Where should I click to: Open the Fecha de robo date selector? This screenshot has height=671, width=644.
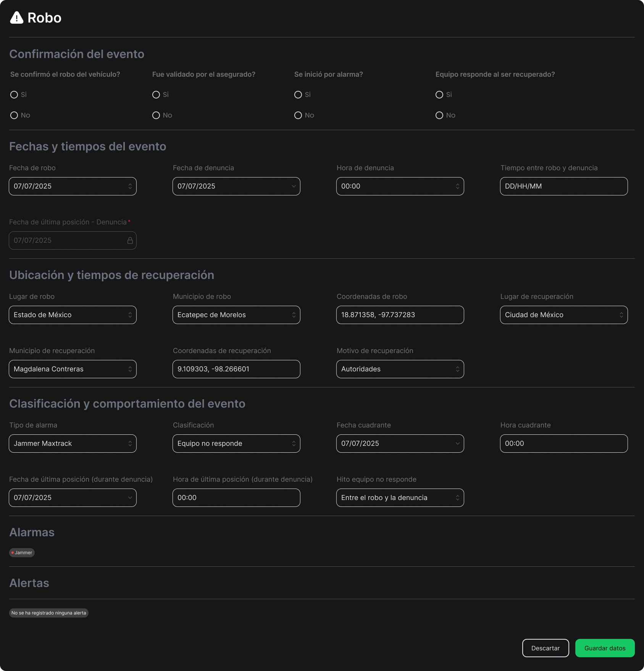click(x=73, y=186)
